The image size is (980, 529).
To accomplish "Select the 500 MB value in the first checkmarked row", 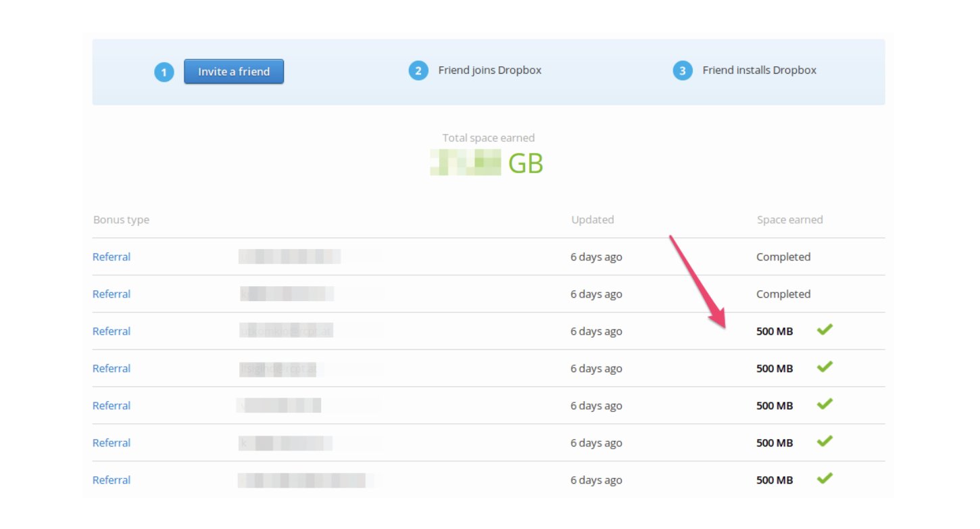I will tap(775, 331).
